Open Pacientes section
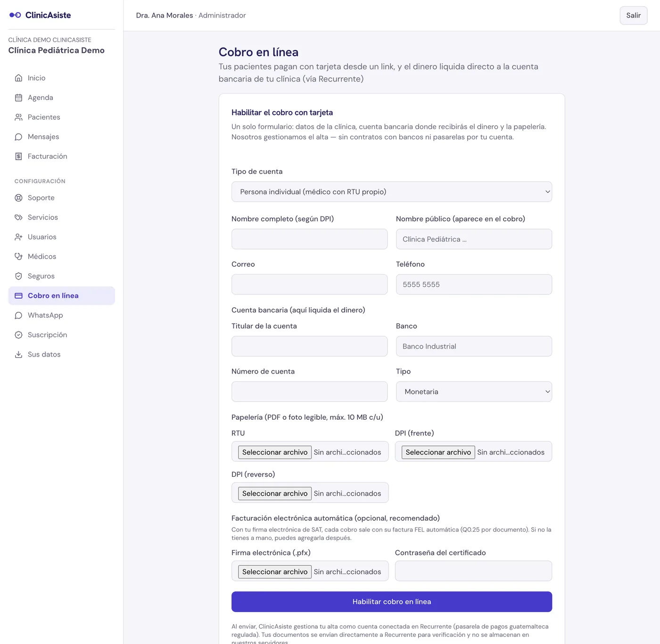This screenshot has width=660, height=644. pos(62,117)
